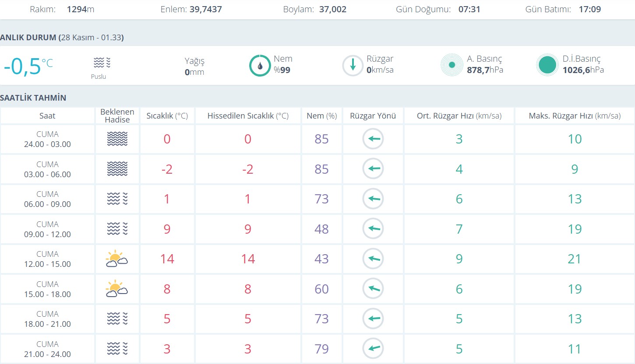
Task: Click the Nem humidity droplet gauge icon
Action: point(260,66)
